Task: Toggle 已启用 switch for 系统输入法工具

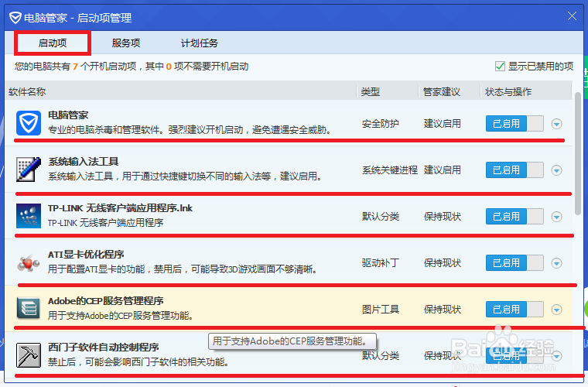Action: pyautogui.click(x=514, y=170)
